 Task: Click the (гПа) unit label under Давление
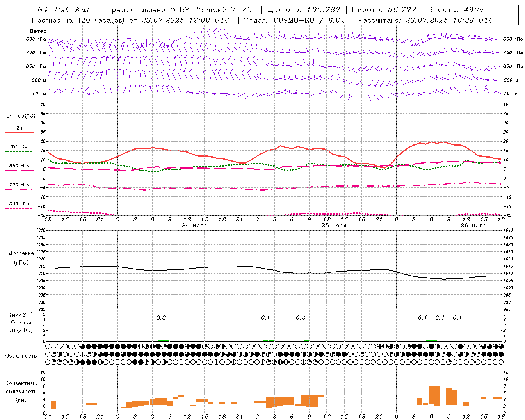pos(21,263)
